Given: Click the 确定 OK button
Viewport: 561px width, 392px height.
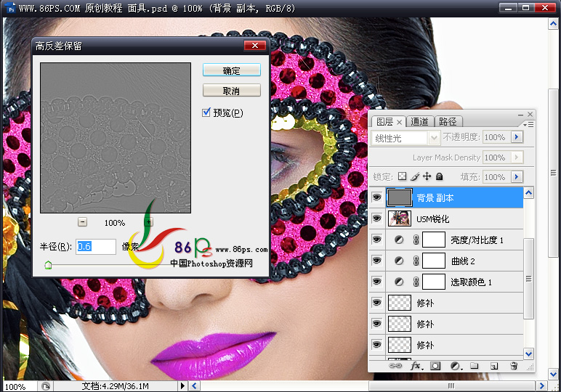Looking at the screenshot, I should 231,70.
